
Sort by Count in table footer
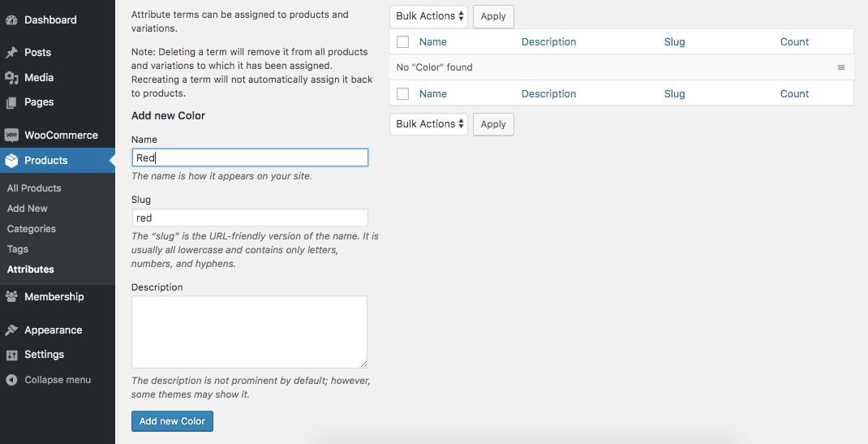pos(794,94)
